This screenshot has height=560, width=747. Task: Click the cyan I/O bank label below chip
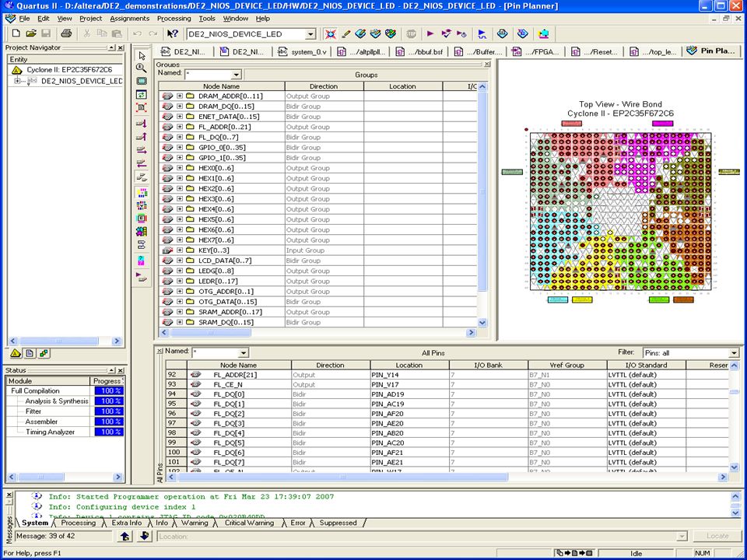pyautogui.click(x=558, y=299)
